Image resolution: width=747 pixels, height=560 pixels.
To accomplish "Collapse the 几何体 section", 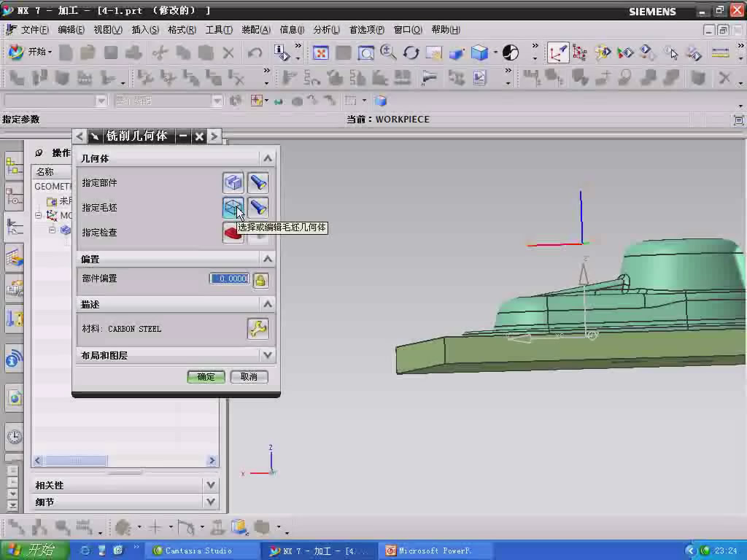I will (x=268, y=158).
